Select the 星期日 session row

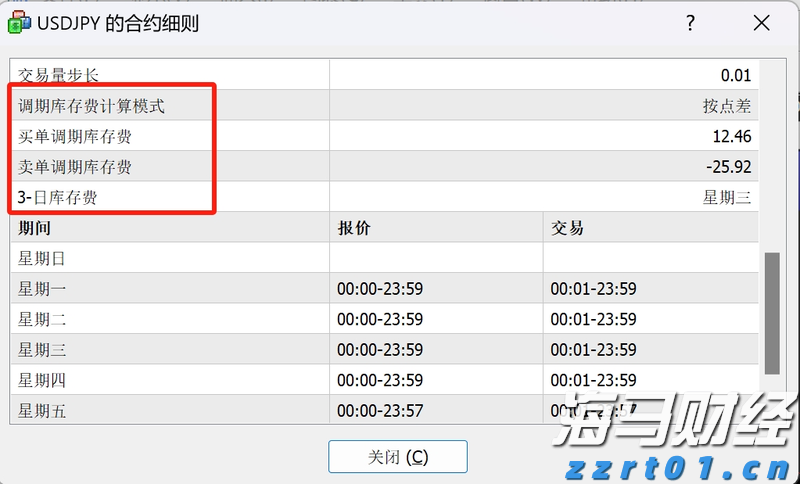(x=42, y=258)
